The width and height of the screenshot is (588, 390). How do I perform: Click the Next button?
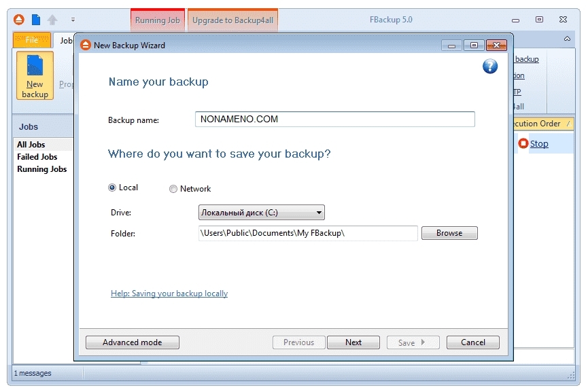click(x=353, y=342)
